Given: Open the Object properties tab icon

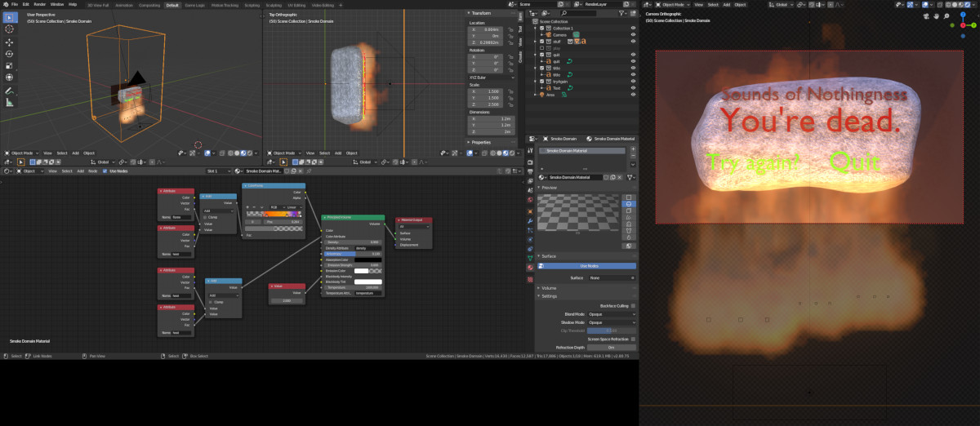Looking at the screenshot, I should [x=529, y=211].
